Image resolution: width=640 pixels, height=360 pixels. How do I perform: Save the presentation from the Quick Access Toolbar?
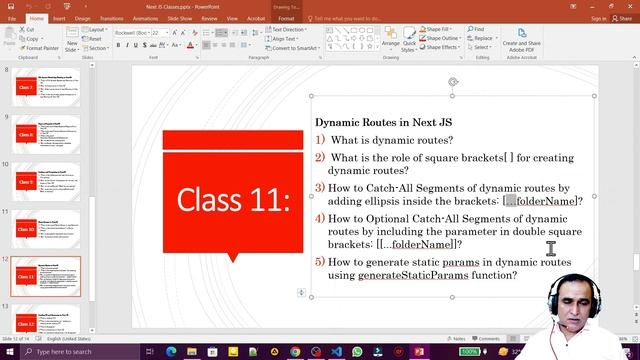point(11,7)
